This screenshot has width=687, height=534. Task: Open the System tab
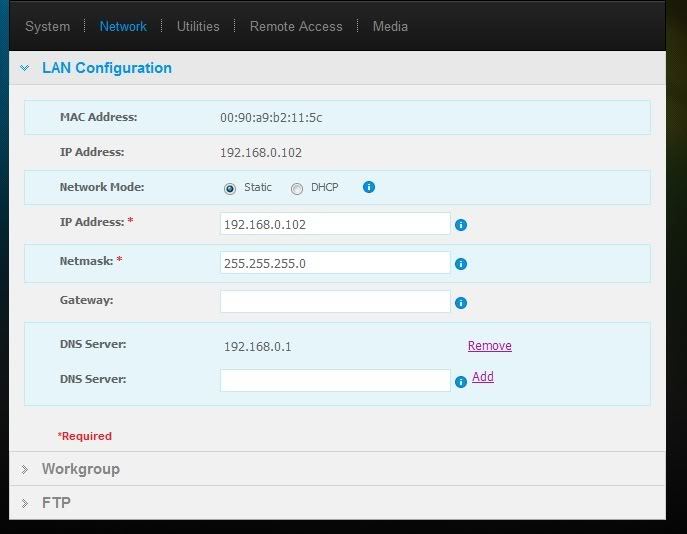[47, 26]
